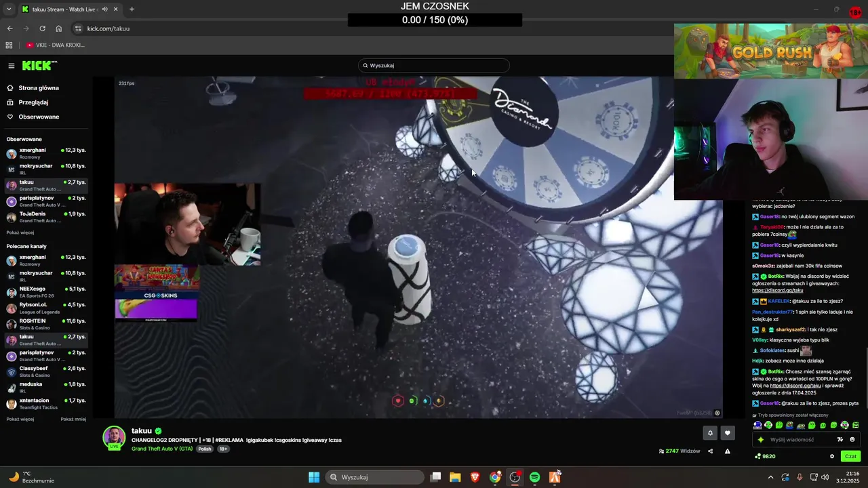Open discord.gg/takuu link in BotRix giveaway message
The width and height of the screenshot is (868, 488).
795,386
